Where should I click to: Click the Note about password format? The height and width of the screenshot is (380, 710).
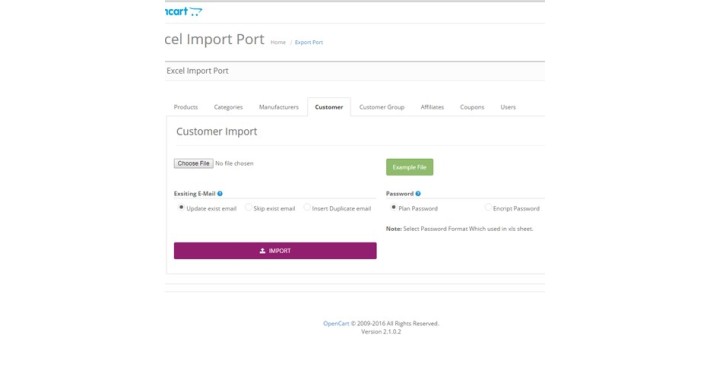pyautogui.click(x=459, y=229)
